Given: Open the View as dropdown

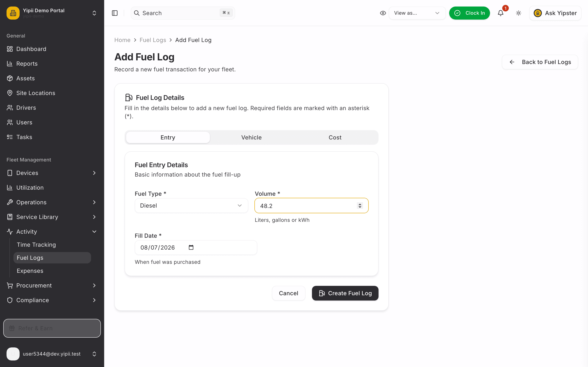Looking at the screenshot, I should [x=417, y=13].
